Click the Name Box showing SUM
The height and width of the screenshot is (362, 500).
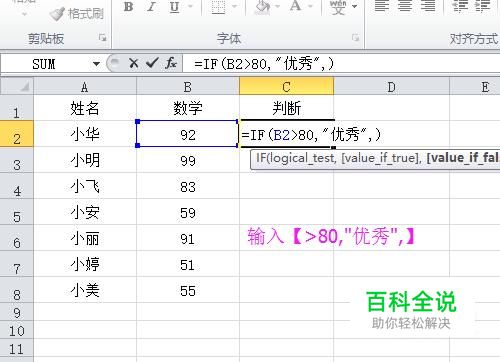(45, 63)
